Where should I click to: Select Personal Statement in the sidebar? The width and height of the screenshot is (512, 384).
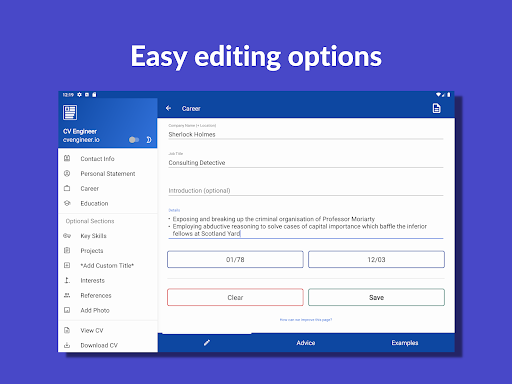click(x=108, y=174)
